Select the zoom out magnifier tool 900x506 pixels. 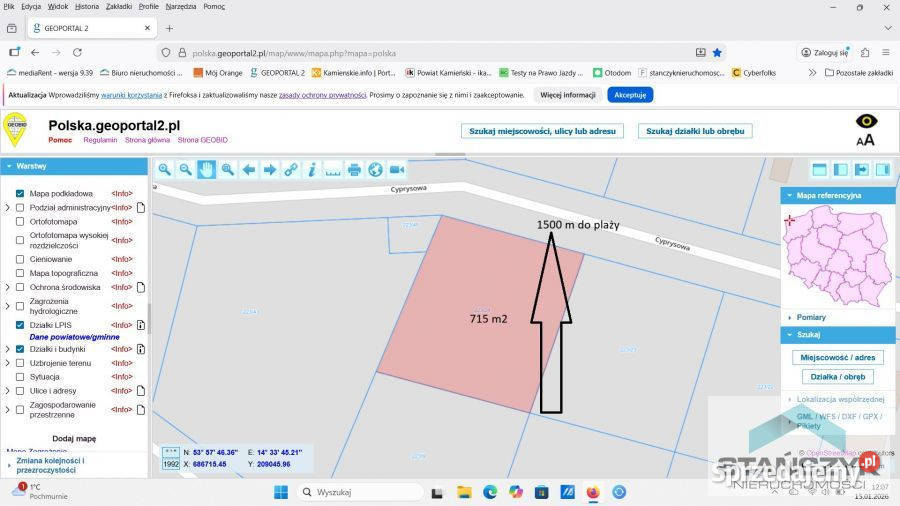[x=185, y=169]
